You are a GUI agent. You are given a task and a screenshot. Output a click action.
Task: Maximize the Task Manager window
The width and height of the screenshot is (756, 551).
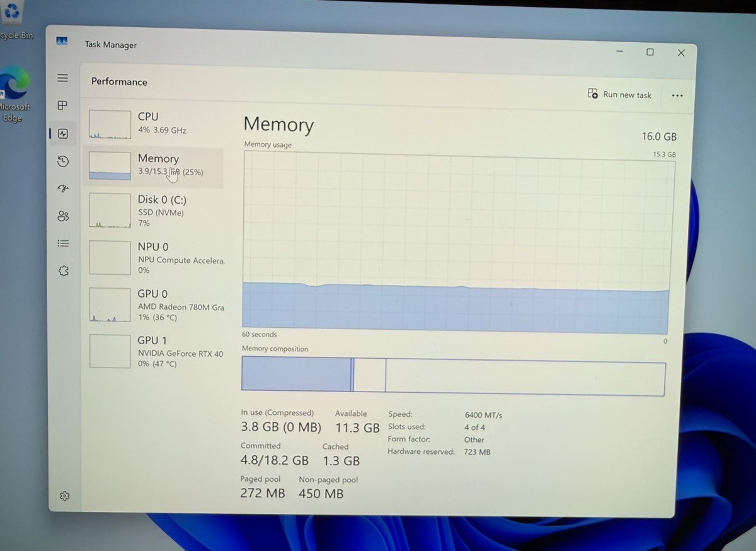[x=650, y=52]
